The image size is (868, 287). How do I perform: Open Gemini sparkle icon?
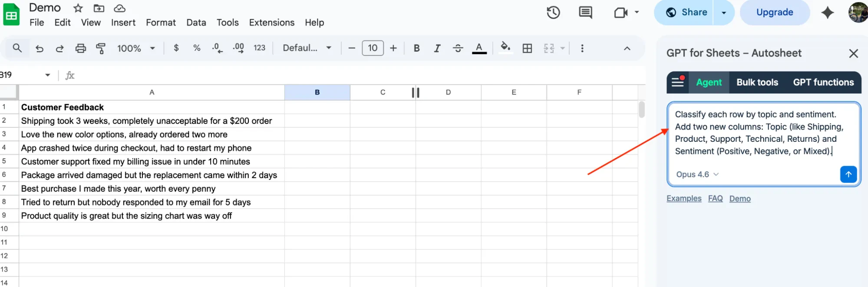tap(828, 13)
